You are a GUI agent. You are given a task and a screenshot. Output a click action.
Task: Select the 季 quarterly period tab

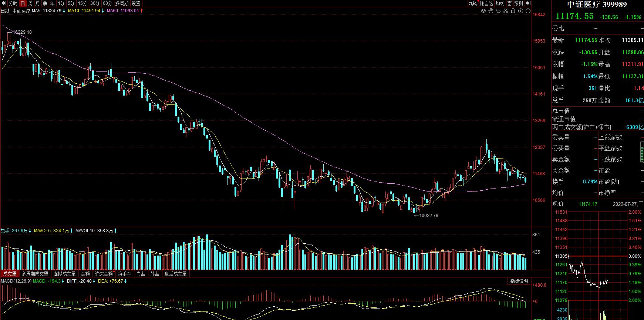(x=45, y=3)
